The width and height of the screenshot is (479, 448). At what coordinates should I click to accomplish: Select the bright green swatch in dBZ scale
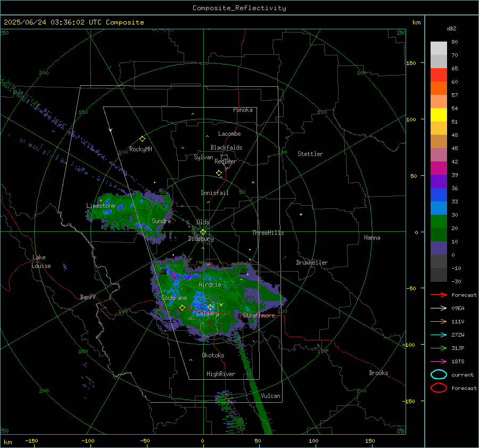439,221
